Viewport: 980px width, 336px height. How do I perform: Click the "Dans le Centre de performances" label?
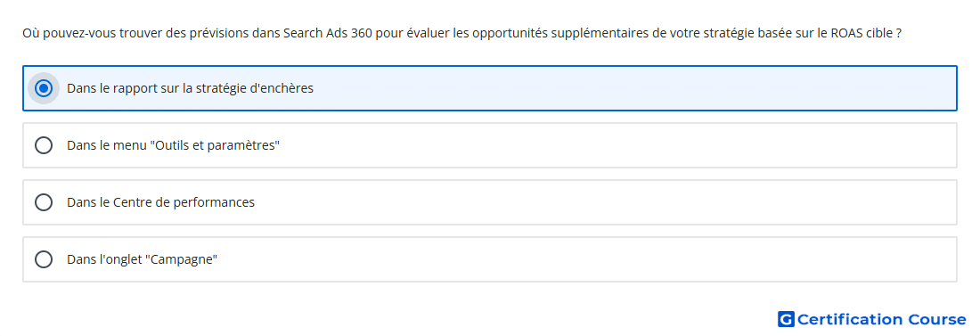coord(160,202)
